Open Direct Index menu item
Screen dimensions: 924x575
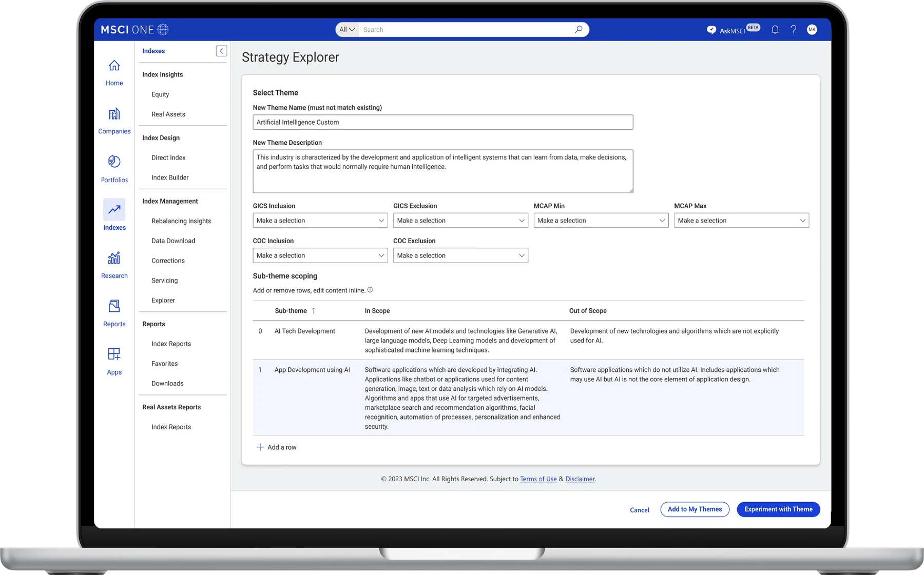point(168,158)
